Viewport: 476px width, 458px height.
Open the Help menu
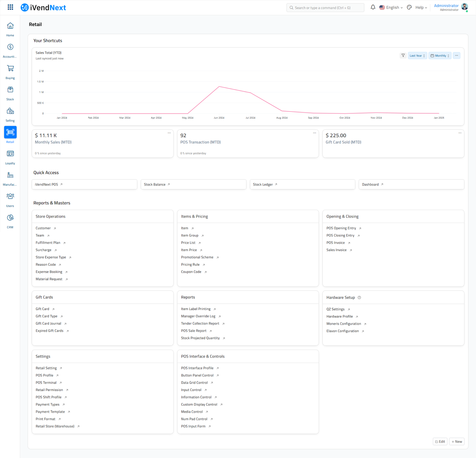pyautogui.click(x=421, y=7)
